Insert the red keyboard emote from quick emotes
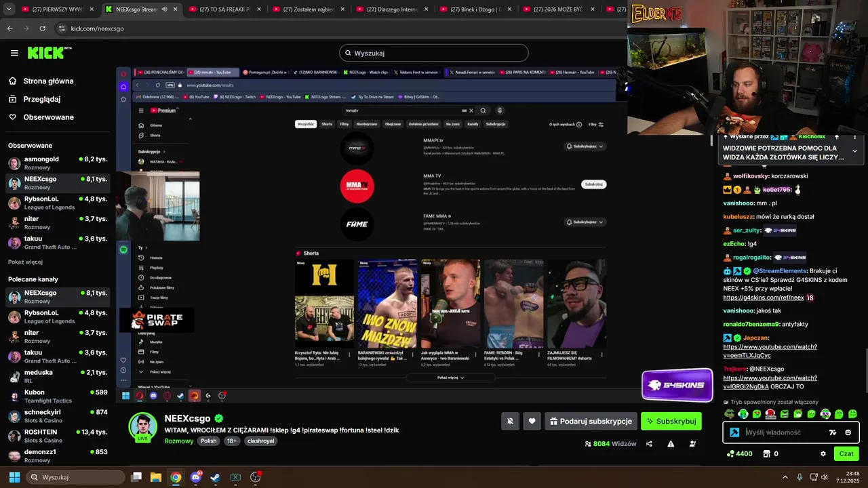Viewport: 868px width, 488px height. [770, 414]
